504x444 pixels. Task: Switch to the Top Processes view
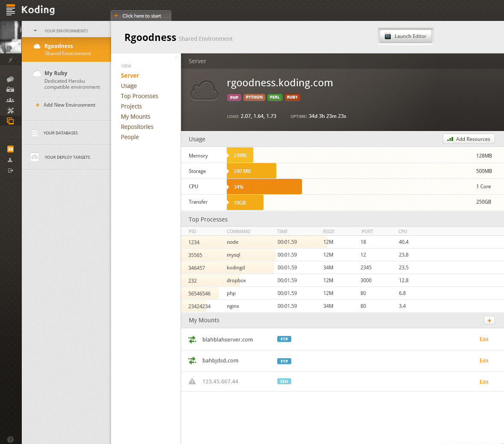tap(139, 96)
